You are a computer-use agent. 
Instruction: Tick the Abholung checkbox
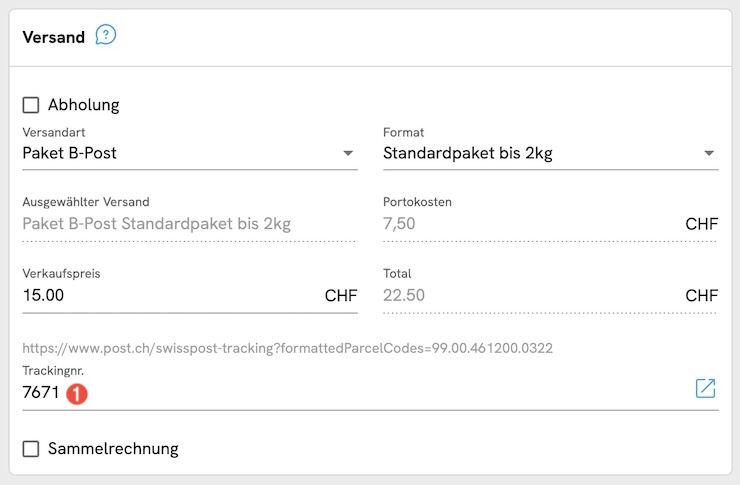[x=31, y=104]
